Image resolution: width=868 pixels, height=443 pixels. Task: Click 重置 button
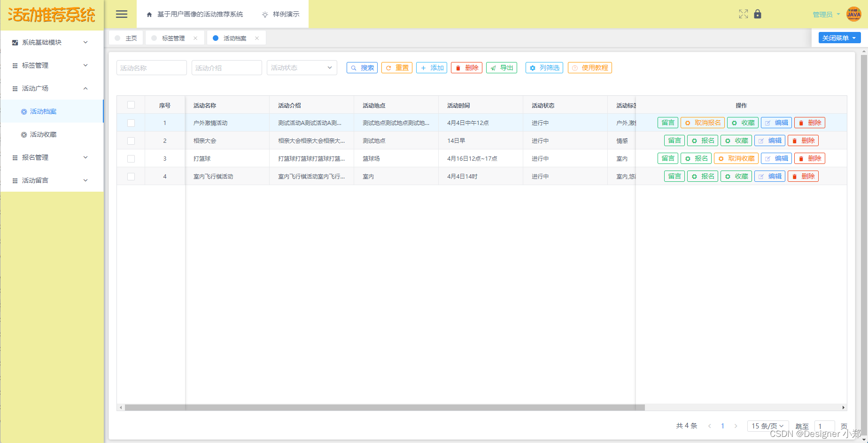[397, 68]
